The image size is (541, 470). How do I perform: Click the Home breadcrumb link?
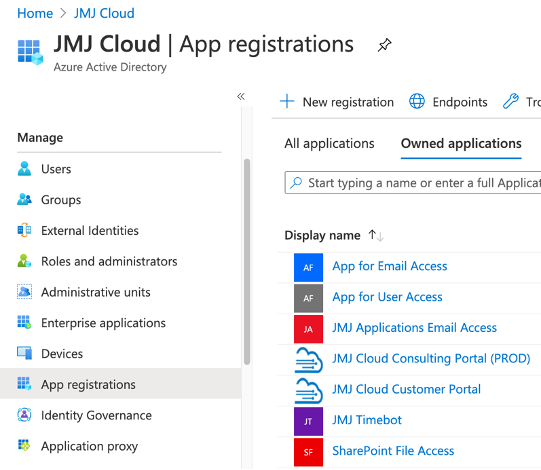35,13
